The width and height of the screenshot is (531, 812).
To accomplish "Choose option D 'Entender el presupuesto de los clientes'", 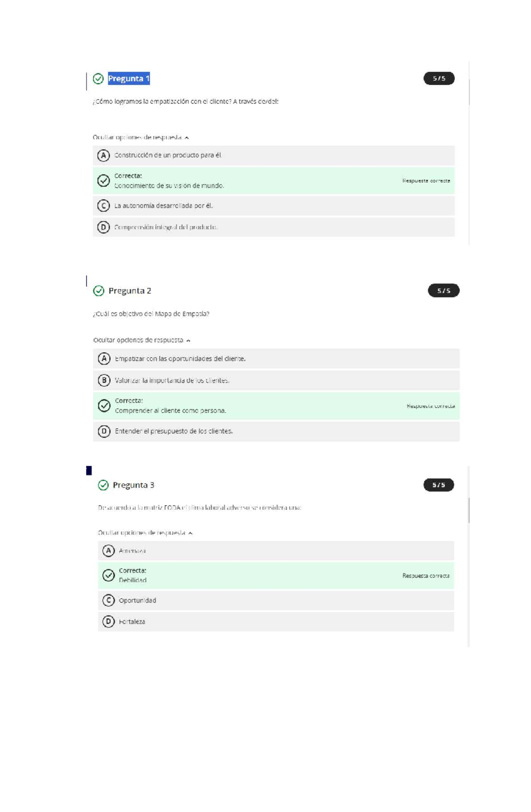I will [x=104, y=431].
